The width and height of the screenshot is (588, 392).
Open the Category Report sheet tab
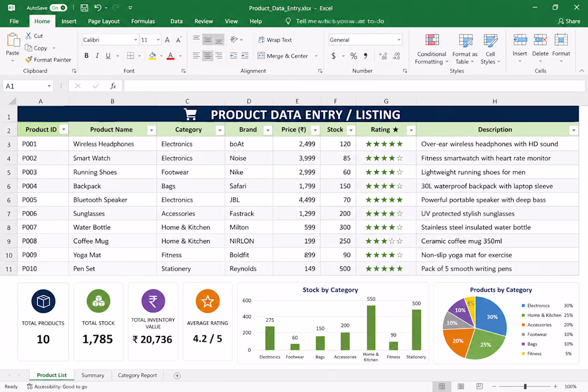[x=137, y=375]
